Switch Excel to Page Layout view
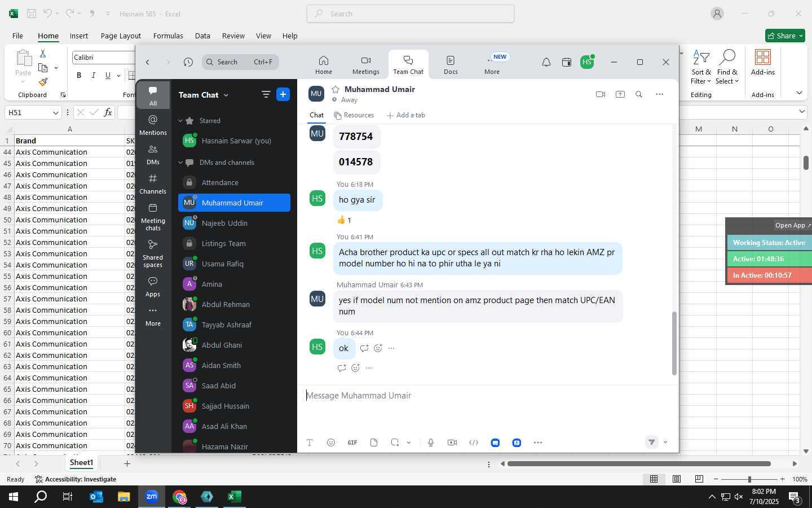Image resolution: width=812 pixels, height=508 pixels. click(x=677, y=479)
